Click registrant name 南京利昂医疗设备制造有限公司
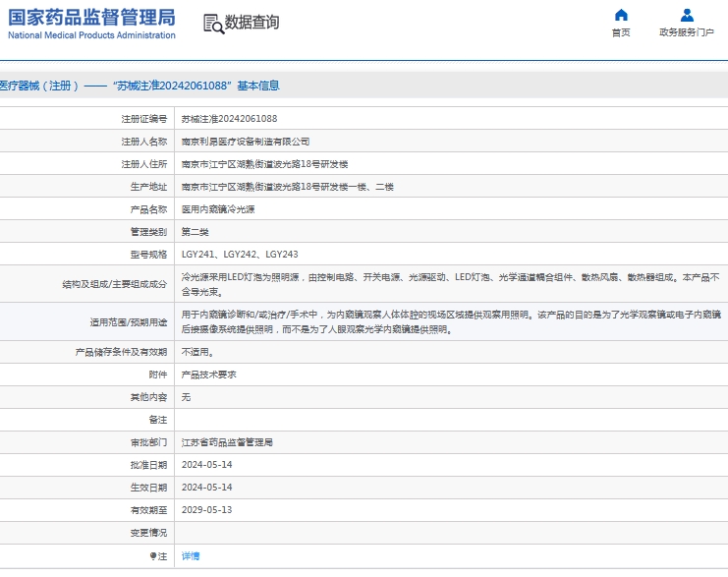 click(246, 142)
